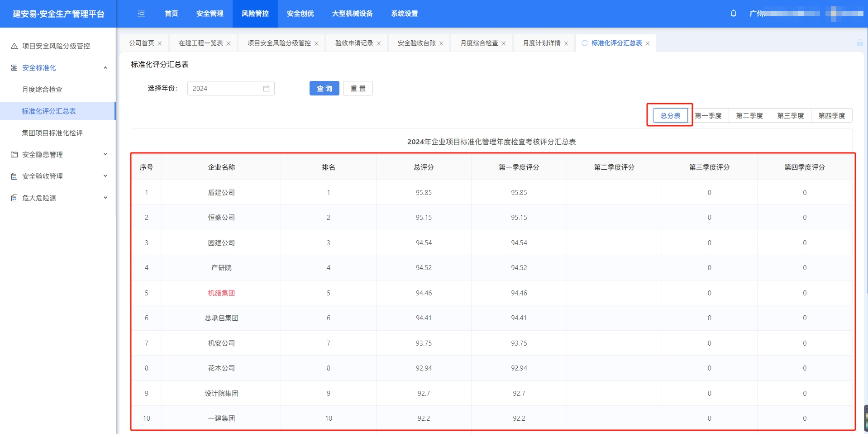Open 机施集团 company link in table
This screenshot has height=437, width=868.
[x=221, y=293]
